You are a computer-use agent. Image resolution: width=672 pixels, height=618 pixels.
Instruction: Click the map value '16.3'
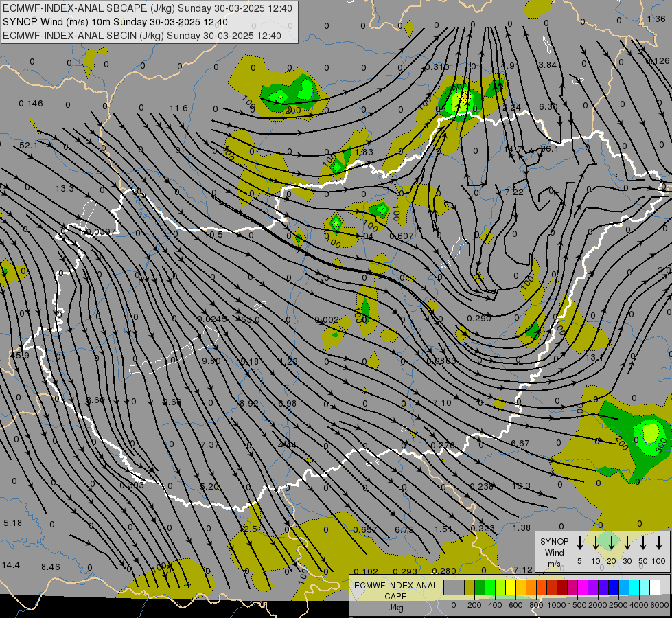click(x=521, y=485)
